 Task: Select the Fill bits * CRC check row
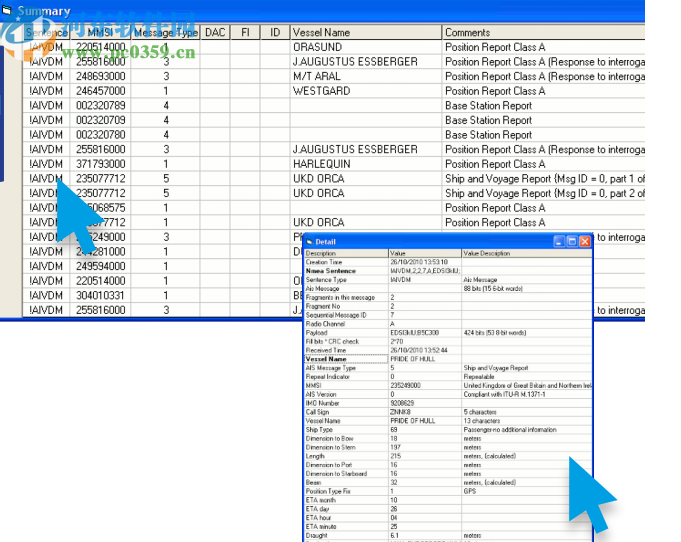click(448, 341)
